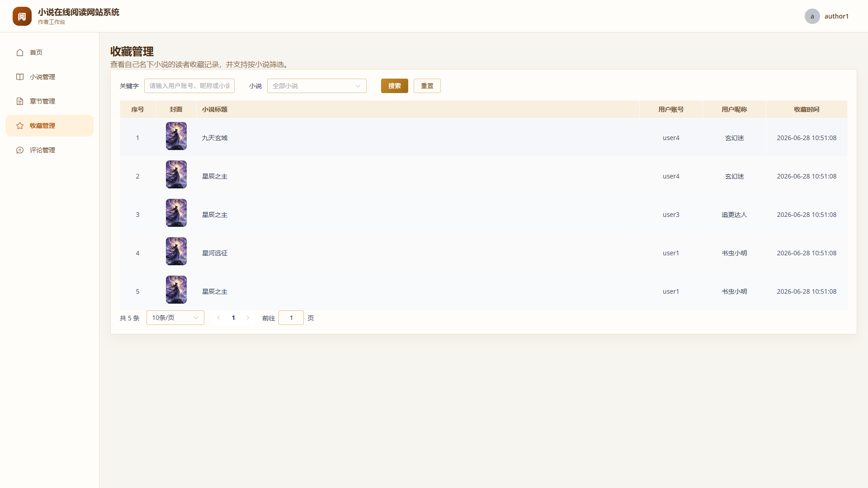Click the 重置 button
868x488 pixels.
pyautogui.click(x=427, y=86)
